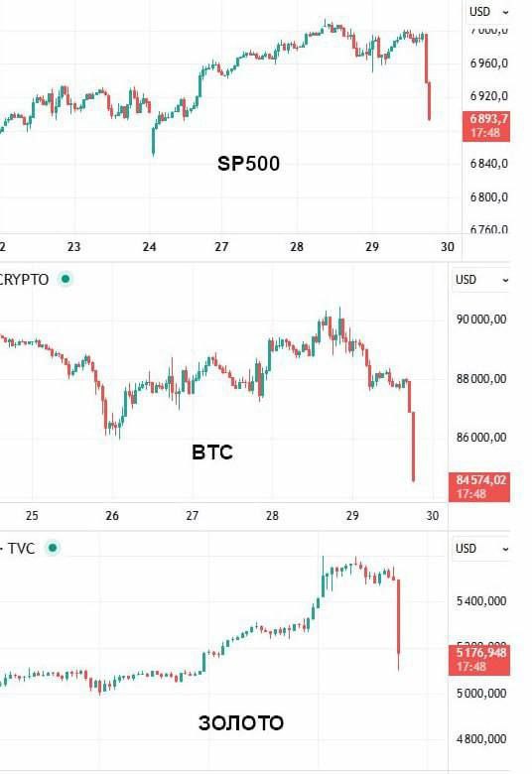The height and width of the screenshot is (774, 532).
Task: Click the CRYPTO exchange label
Action: 24,280
